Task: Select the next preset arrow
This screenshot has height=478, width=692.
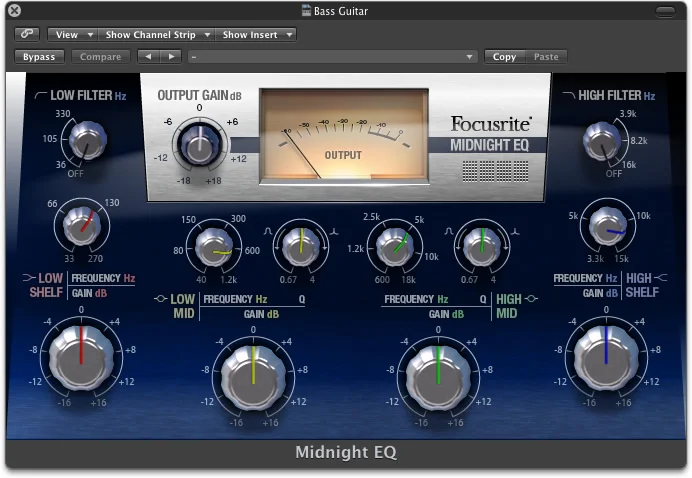Action: coord(171,57)
